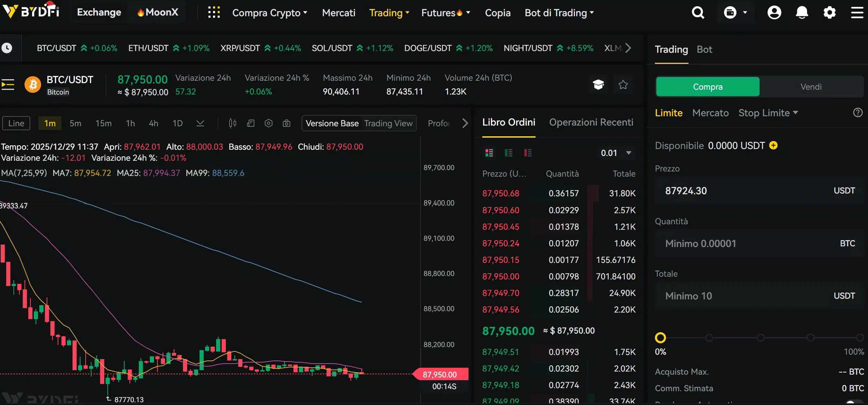Open the 0.01 price precision dropdown

pos(616,153)
